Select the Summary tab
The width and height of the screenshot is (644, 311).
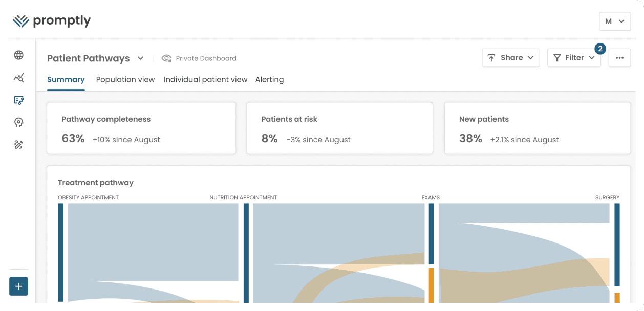click(66, 80)
